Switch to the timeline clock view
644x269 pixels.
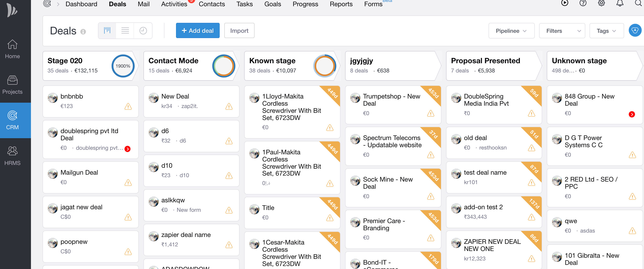[143, 30]
